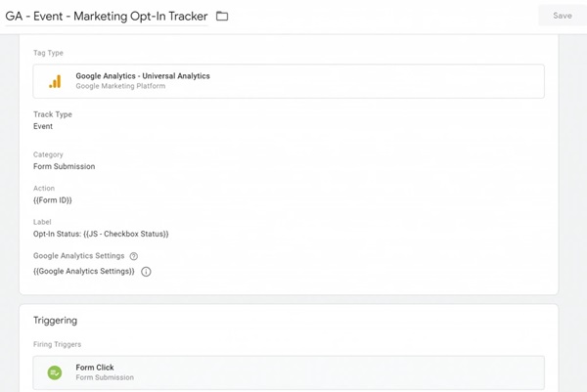
Task: Click the Google Analytics bar chart icon
Action: (x=55, y=81)
